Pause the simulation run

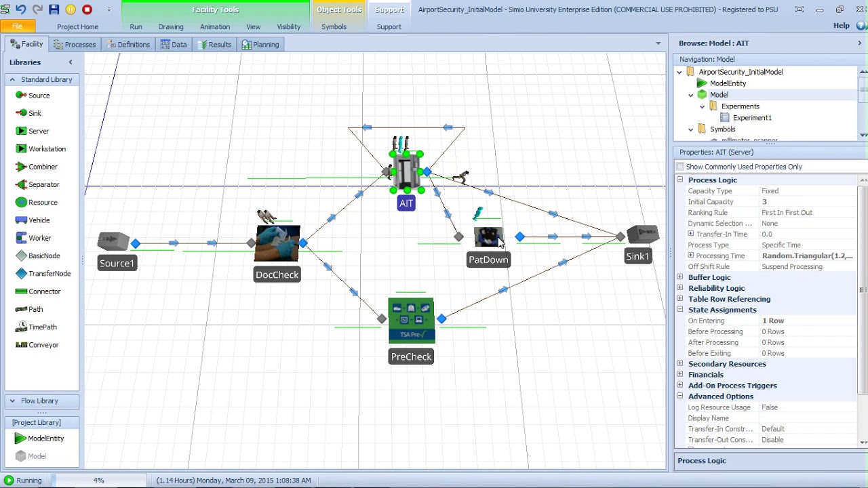coord(71,9)
